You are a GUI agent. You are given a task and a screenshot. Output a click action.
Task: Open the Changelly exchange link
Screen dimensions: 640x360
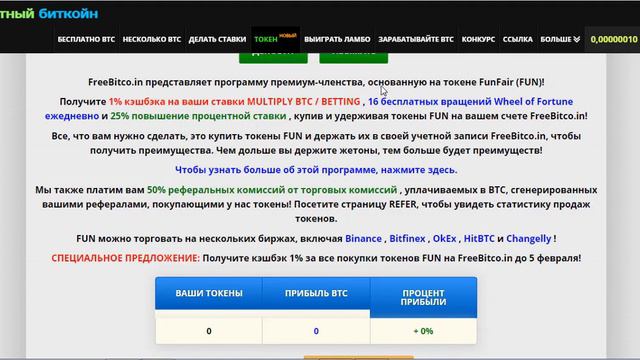click(529, 238)
